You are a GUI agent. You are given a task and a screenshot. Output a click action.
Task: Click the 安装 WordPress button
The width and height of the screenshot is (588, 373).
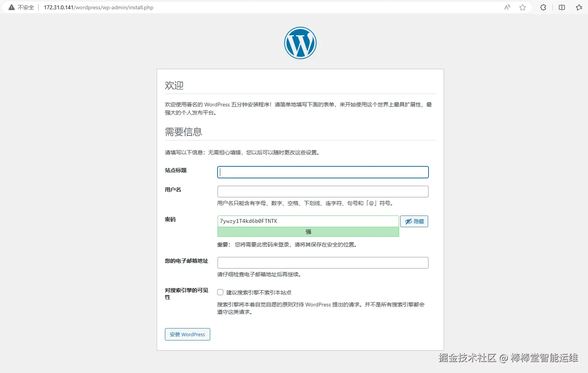(x=187, y=334)
